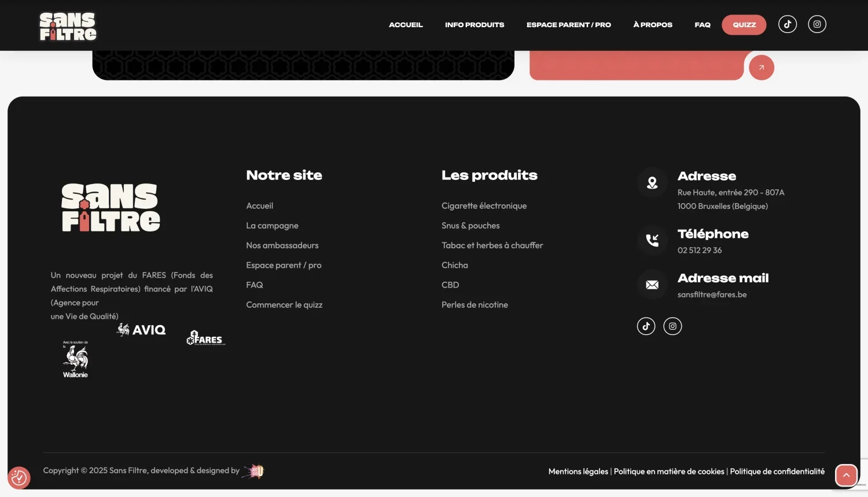Click the AVIQ logo

click(x=141, y=329)
